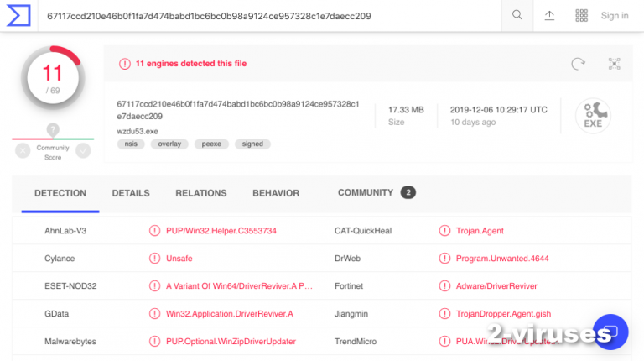
Task: Click the Malwarebytes warning icon
Action: point(154,341)
